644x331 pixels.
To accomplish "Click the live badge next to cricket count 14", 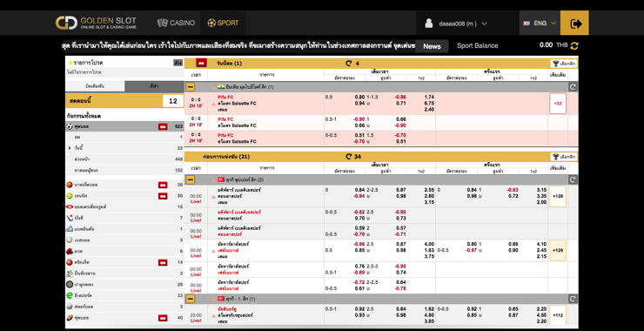I will tap(163, 262).
